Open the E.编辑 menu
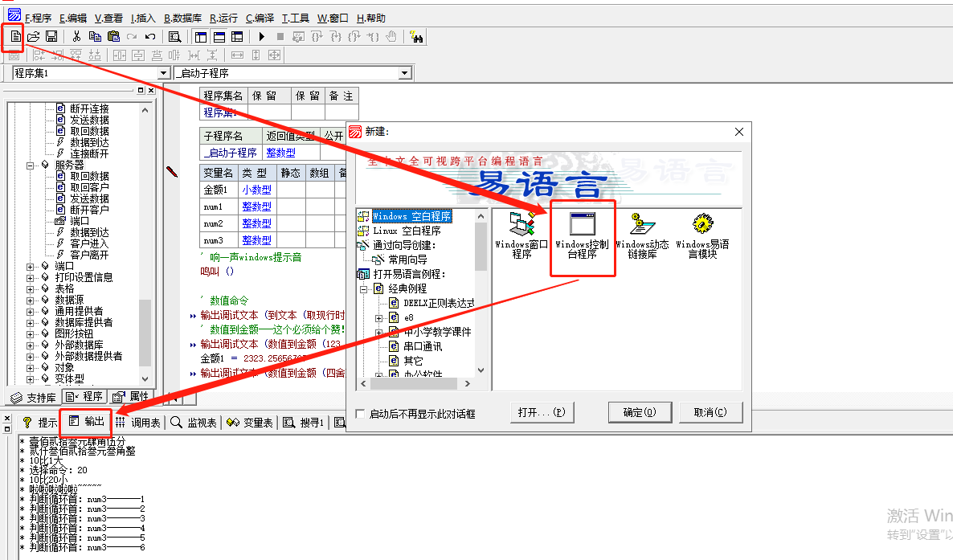 tap(73, 18)
